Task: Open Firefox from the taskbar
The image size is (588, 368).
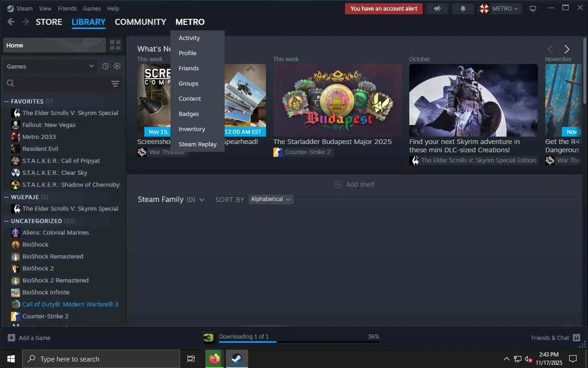Action: (215, 359)
